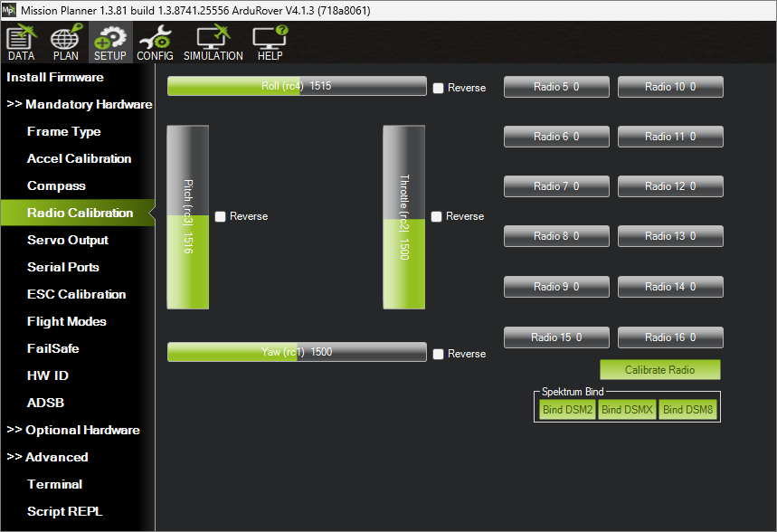Click the Radio 15 channel bar

click(556, 337)
